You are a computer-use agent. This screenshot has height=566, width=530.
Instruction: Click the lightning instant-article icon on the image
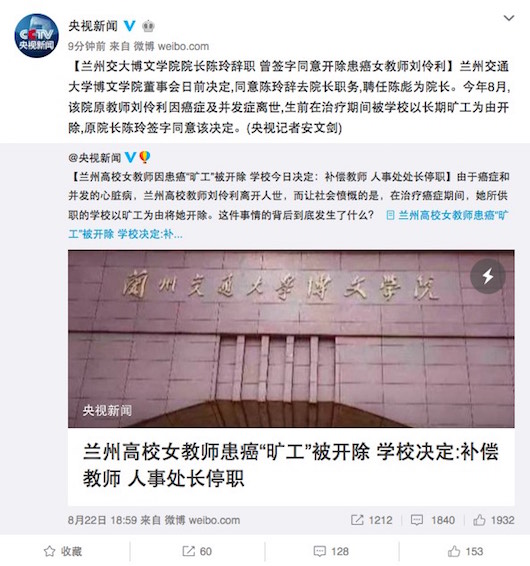[x=488, y=276]
